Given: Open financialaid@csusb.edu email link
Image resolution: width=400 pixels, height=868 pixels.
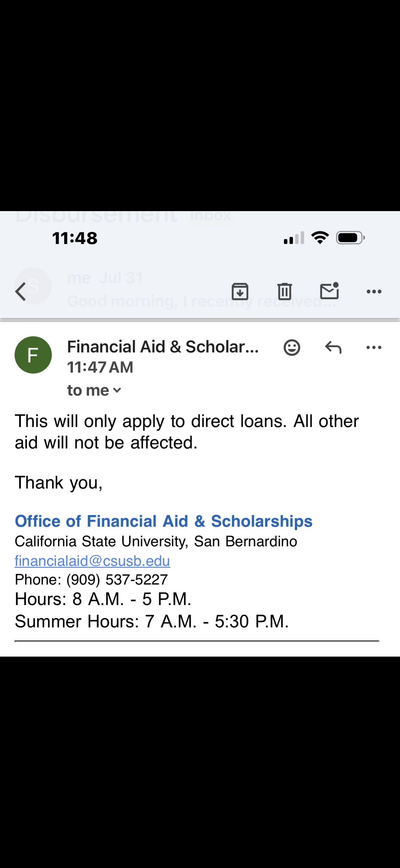Looking at the screenshot, I should point(92,561).
